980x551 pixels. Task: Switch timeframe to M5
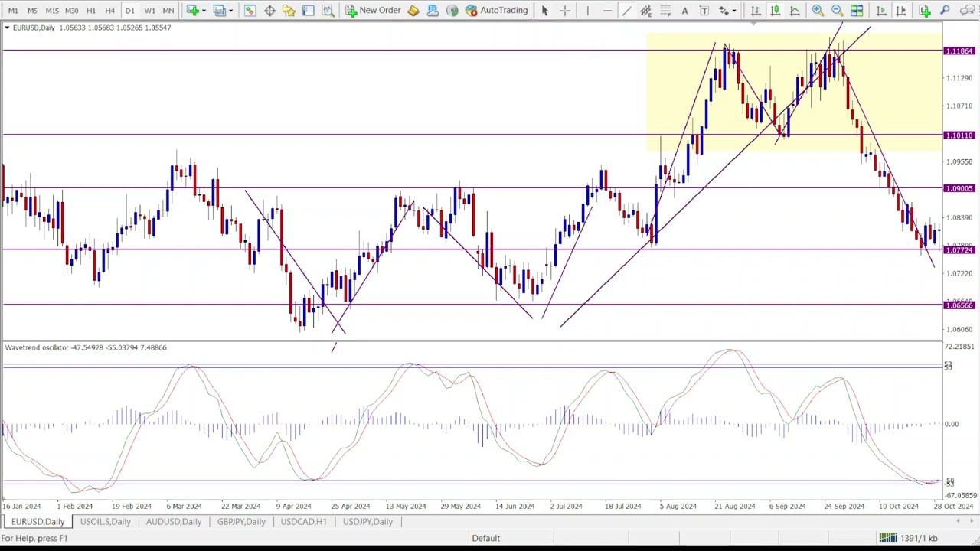pyautogui.click(x=32, y=10)
